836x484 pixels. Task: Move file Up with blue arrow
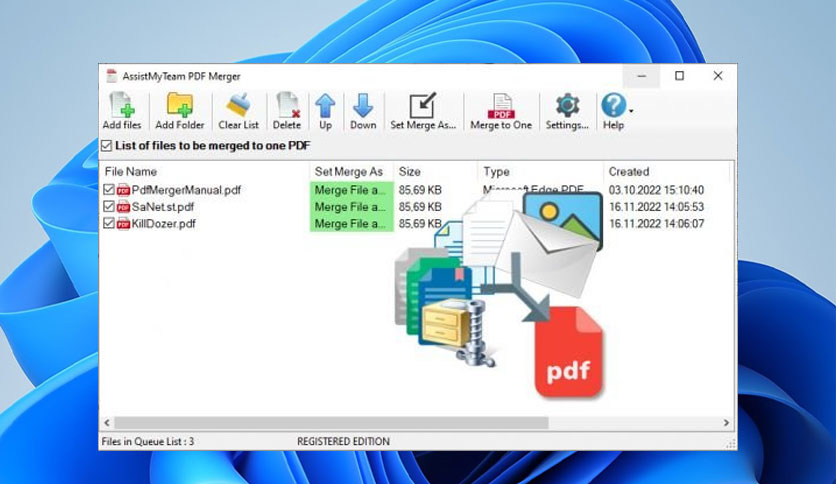click(x=325, y=111)
